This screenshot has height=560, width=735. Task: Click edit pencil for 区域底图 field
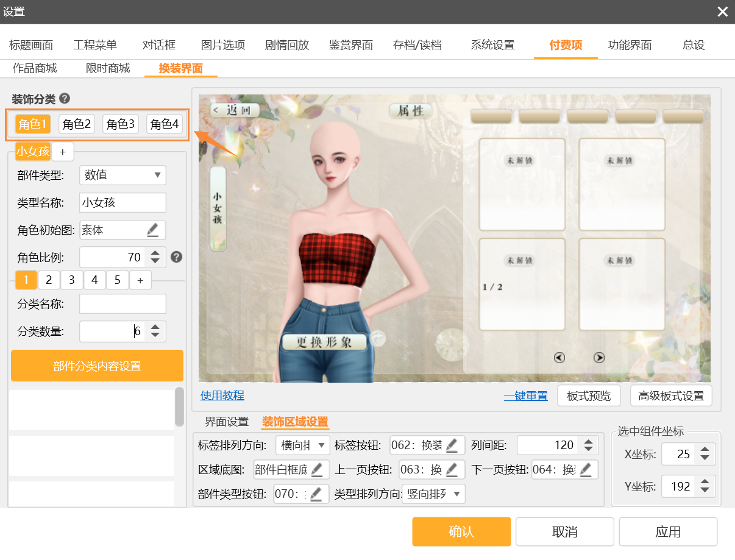317,469
